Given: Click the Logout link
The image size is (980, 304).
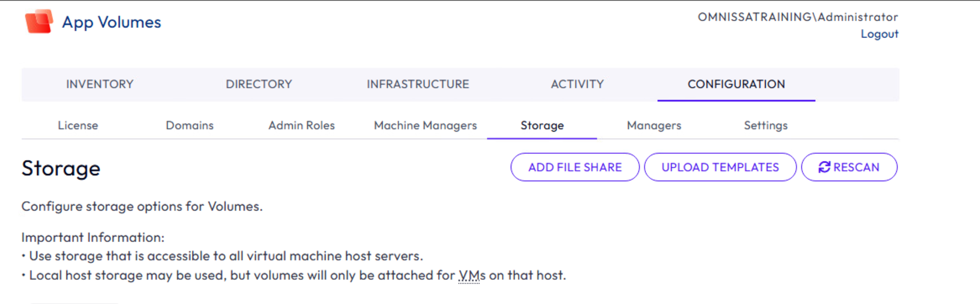Looking at the screenshot, I should pos(879,34).
